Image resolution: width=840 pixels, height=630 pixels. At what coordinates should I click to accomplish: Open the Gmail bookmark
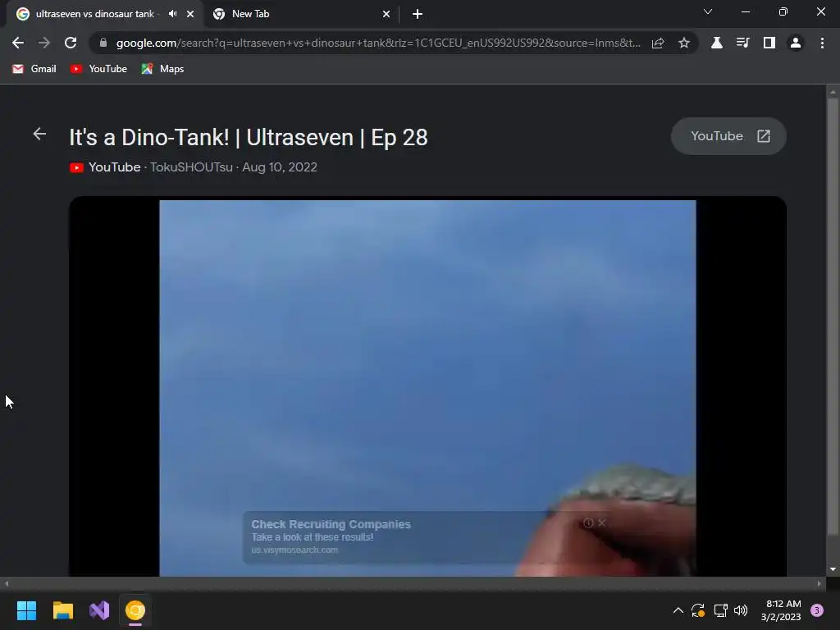(34, 69)
